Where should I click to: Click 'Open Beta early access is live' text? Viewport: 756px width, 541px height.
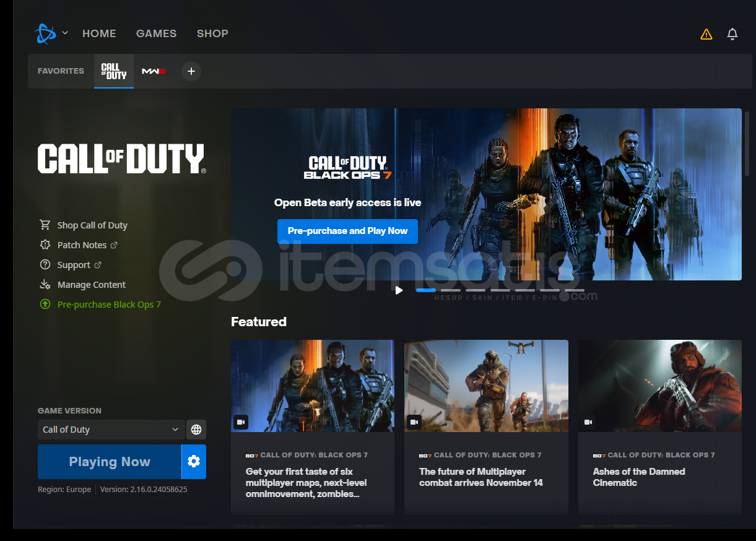[347, 202]
